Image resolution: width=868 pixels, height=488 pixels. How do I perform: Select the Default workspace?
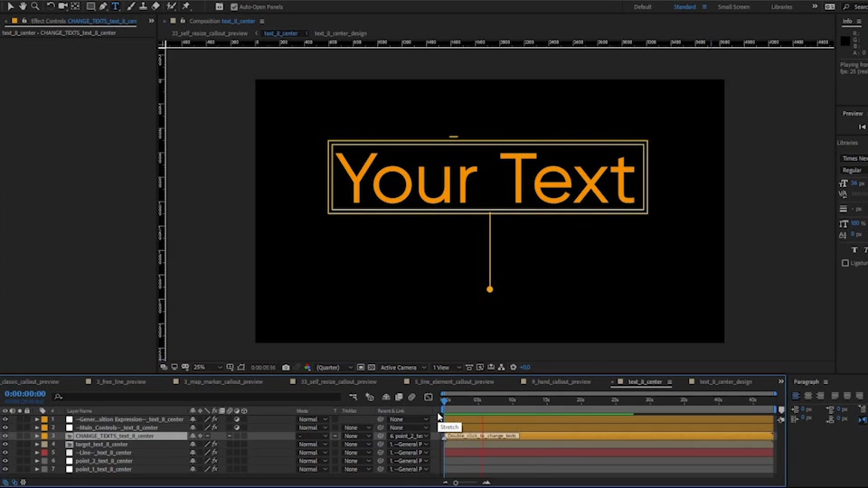[x=642, y=6]
